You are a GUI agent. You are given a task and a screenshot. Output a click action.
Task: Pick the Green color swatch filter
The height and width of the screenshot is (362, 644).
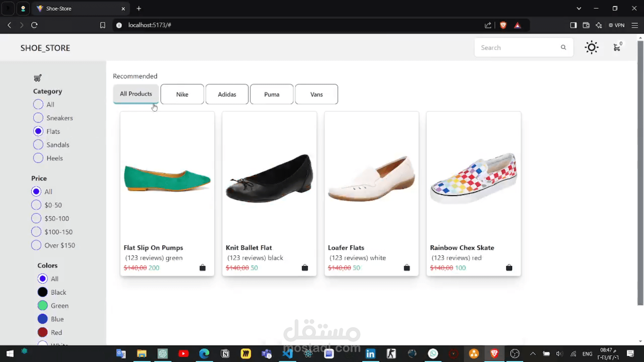pos(43,305)
